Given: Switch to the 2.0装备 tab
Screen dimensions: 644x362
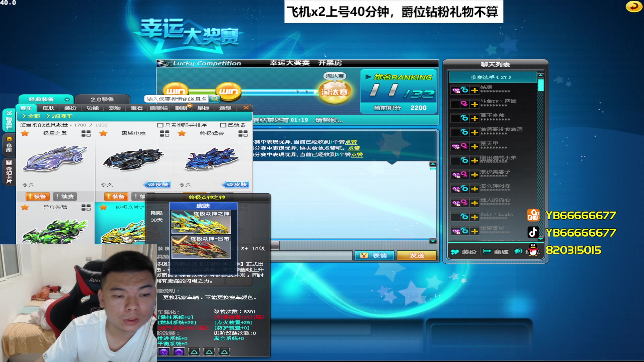Looking at the screenshot, I should click(x=102, y=100).
